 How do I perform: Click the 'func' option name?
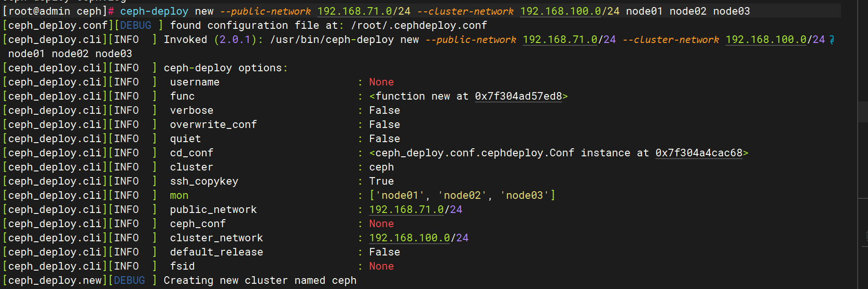click(x=182, y=96)
